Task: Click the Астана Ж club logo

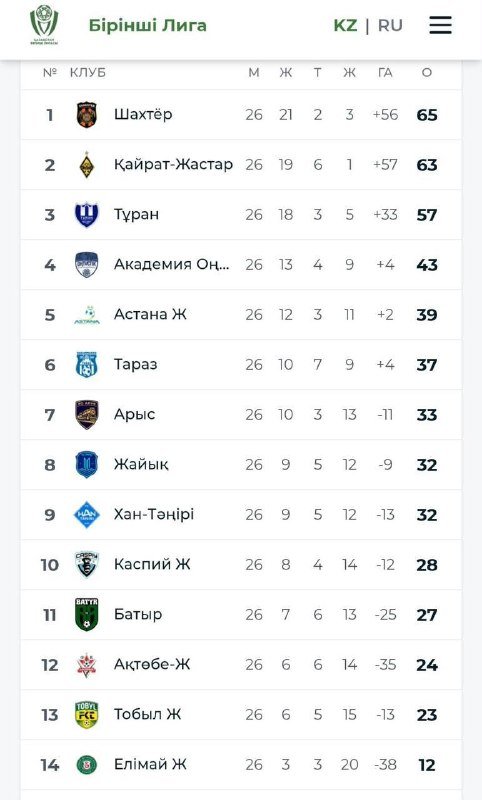Action: pyautogui.click(x=87, y=315)
